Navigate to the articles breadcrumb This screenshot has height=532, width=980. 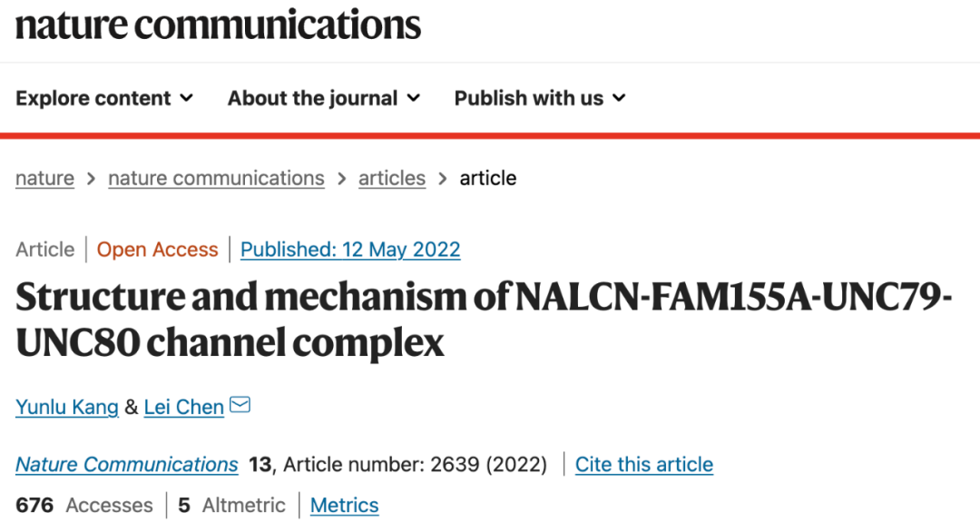click(x=392, y=178)
